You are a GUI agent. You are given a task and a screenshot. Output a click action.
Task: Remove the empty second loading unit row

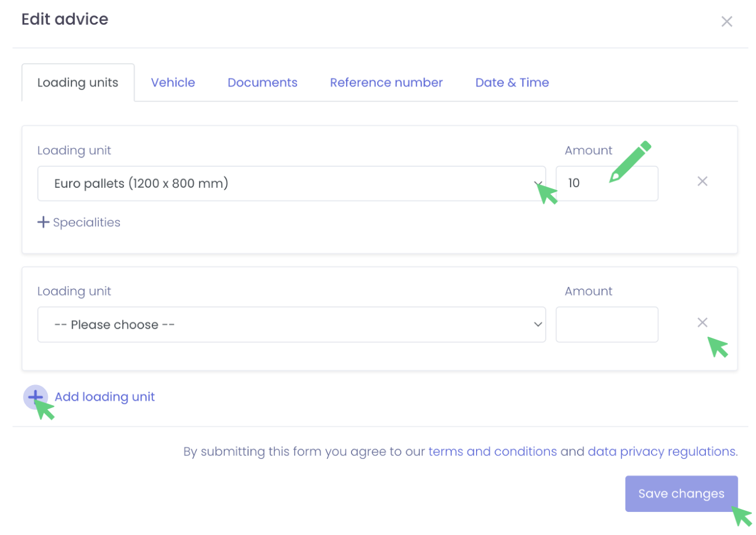pos(702,322)
